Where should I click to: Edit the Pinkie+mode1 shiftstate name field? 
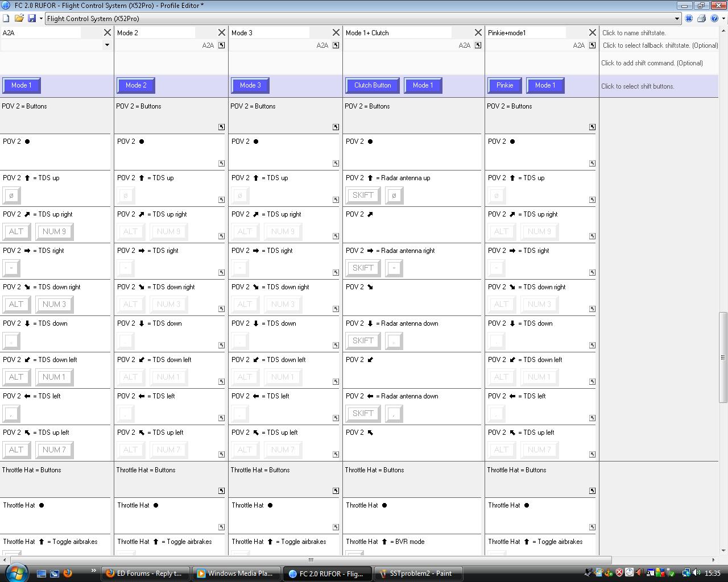[526, 32]
